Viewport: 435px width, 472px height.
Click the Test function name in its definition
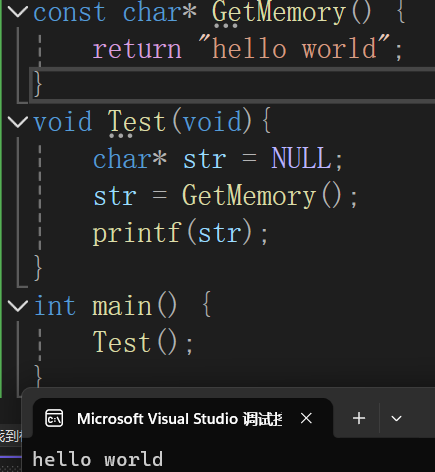(x=137, y=122)
